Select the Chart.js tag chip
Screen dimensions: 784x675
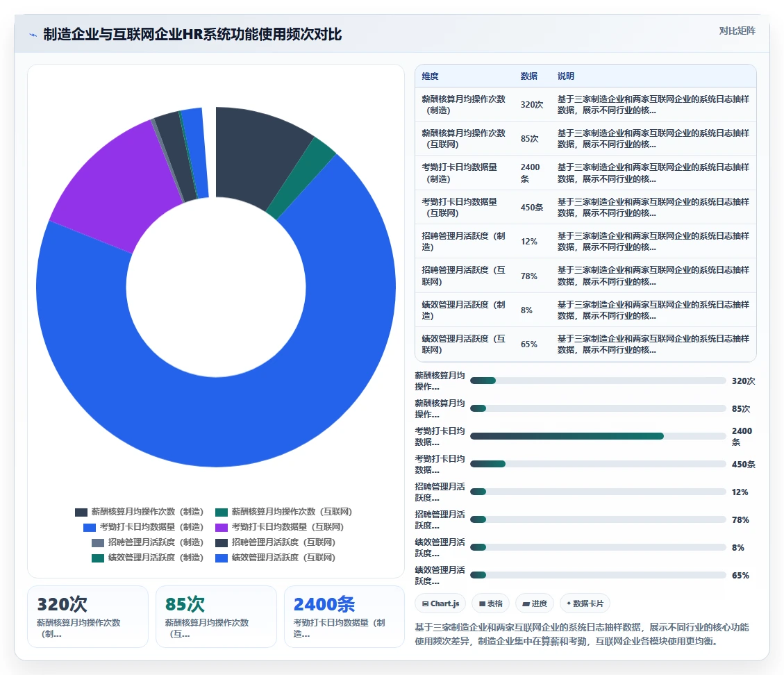pyautogui.click(x=440, y=603)
